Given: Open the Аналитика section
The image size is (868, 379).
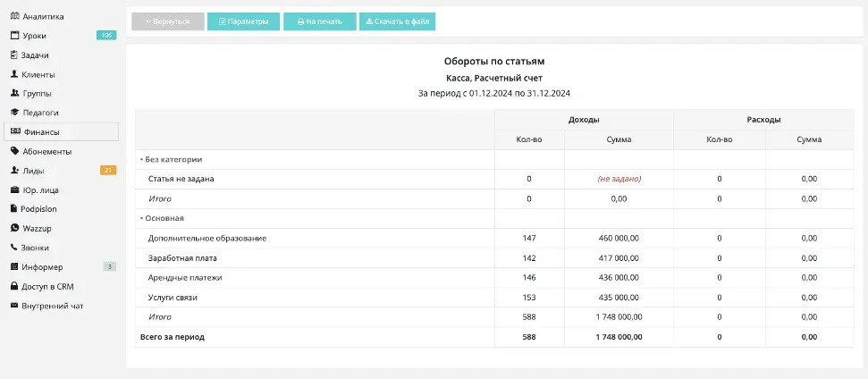Looking at the screenshot, I should (43, 16).
